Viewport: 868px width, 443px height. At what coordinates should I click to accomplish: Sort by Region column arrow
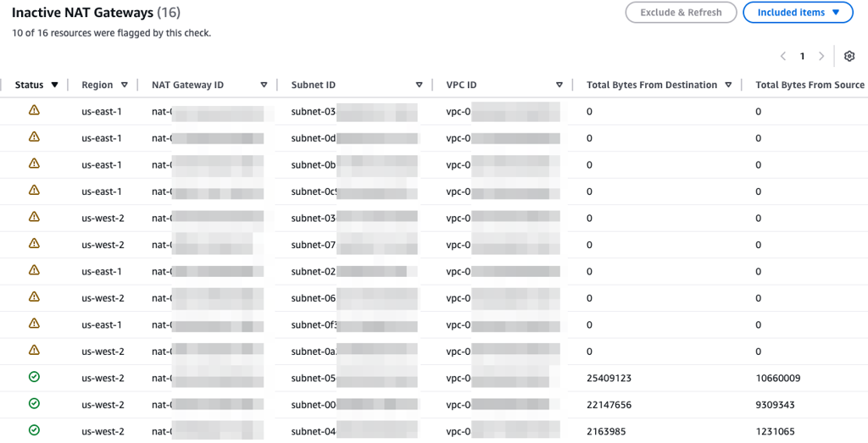[x=125, y=85]
